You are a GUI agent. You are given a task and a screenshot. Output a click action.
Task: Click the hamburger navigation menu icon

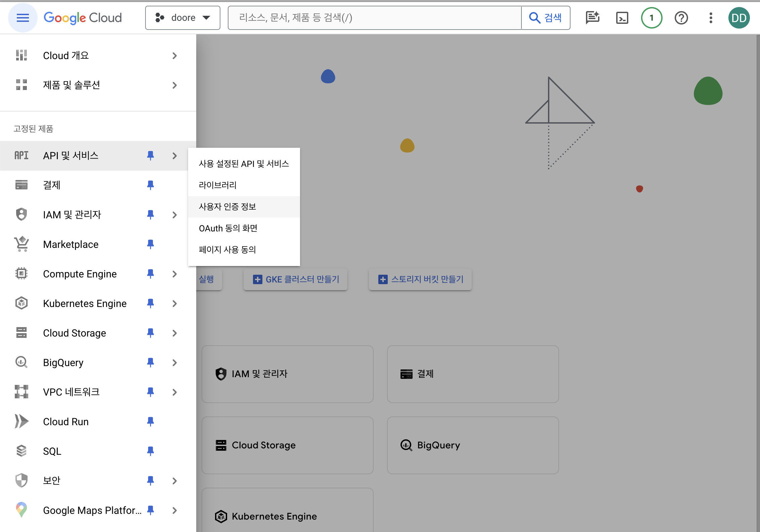pyautogui.click(x=23, y=18)
